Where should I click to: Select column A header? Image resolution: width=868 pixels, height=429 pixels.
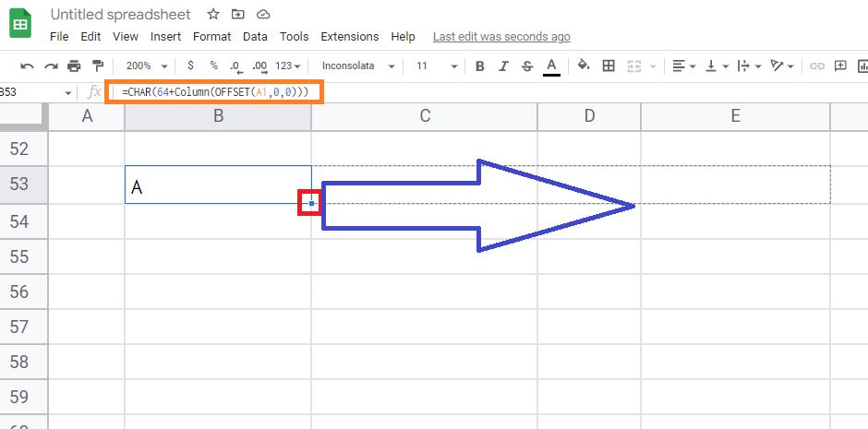(x=87, y=116)
